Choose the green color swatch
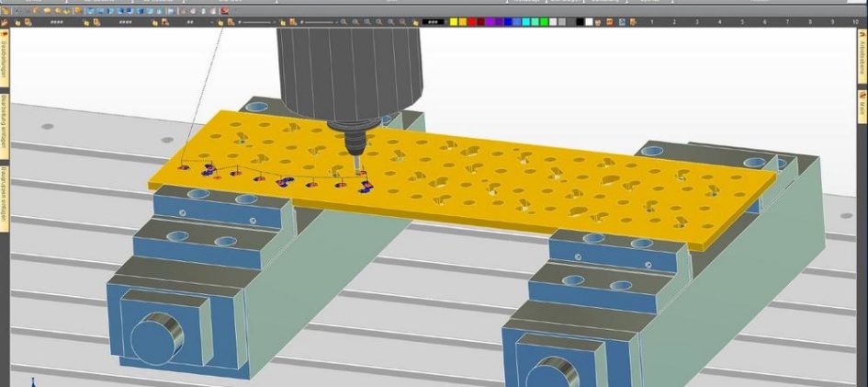This screenshot has height=387, width=868. coord(545,21)
